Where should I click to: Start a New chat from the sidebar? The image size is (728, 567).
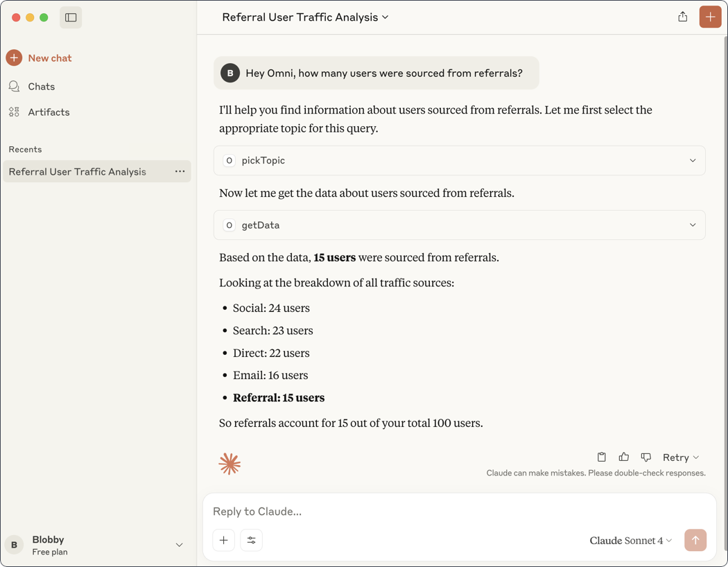[x=39, y=58]
